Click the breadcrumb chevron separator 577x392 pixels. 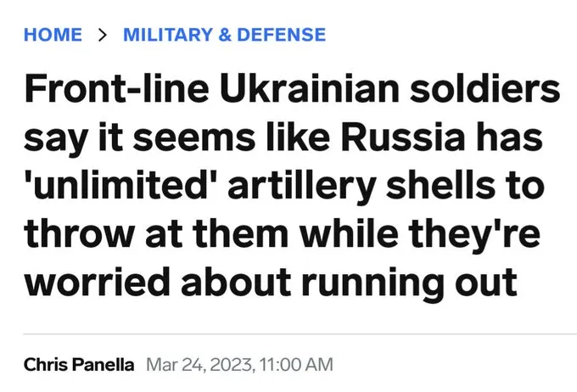[x=103, y=35]
